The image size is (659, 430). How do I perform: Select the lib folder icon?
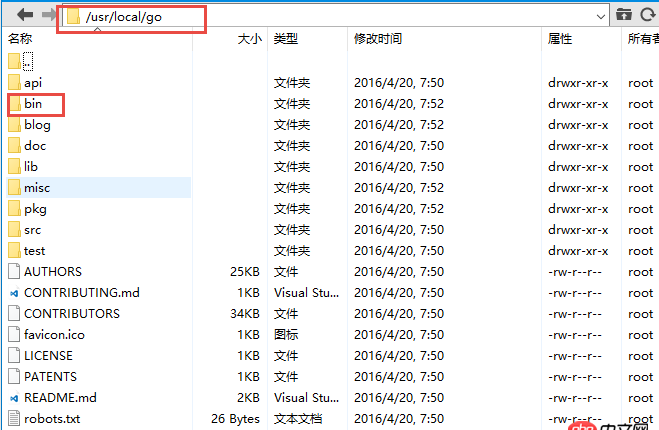pos(14,166)
